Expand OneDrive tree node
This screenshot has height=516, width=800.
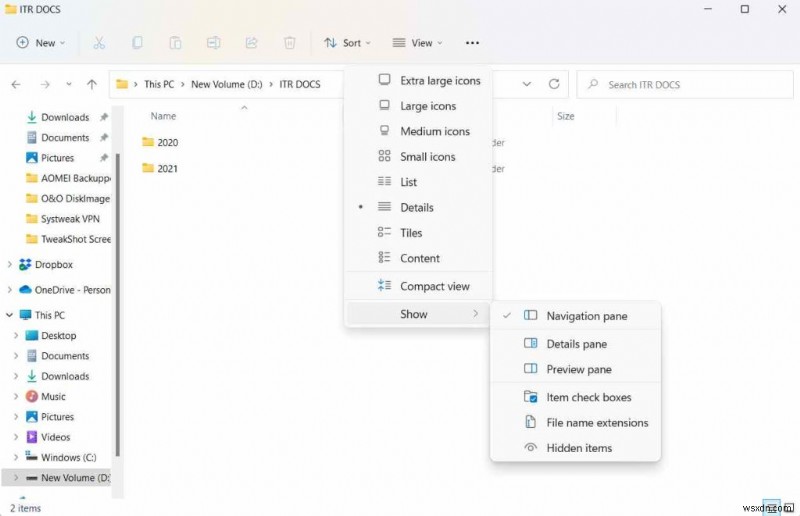[x=9, y=290]
